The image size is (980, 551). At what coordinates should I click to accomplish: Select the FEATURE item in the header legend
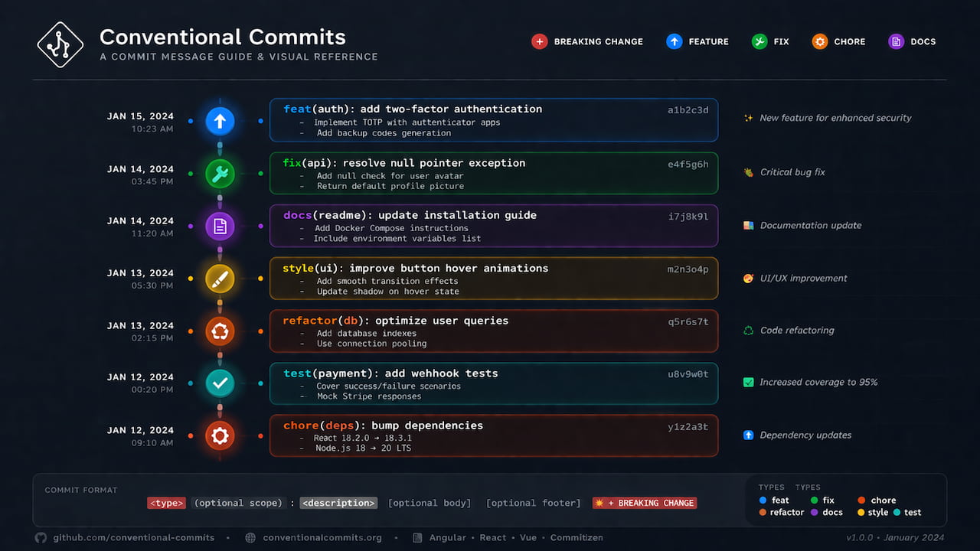697,41
